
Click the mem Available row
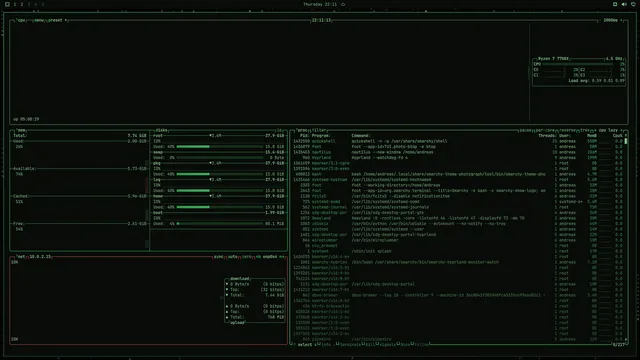[80, 169]
